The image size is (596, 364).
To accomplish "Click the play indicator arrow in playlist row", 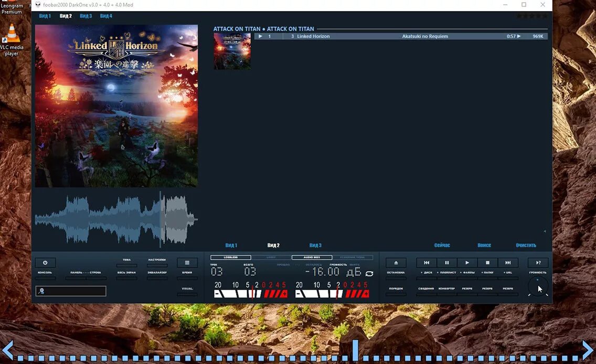I will [260, 36].
